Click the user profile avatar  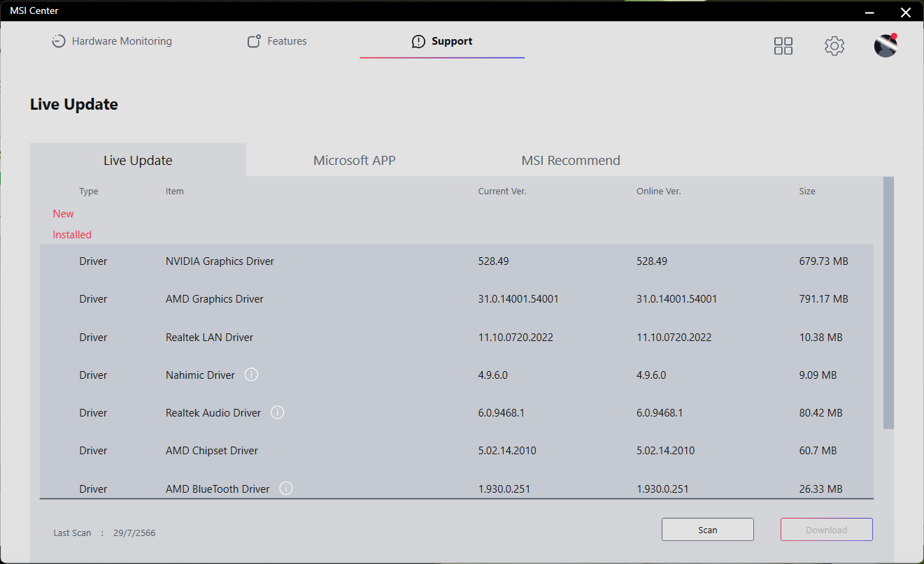pos(886,46)
